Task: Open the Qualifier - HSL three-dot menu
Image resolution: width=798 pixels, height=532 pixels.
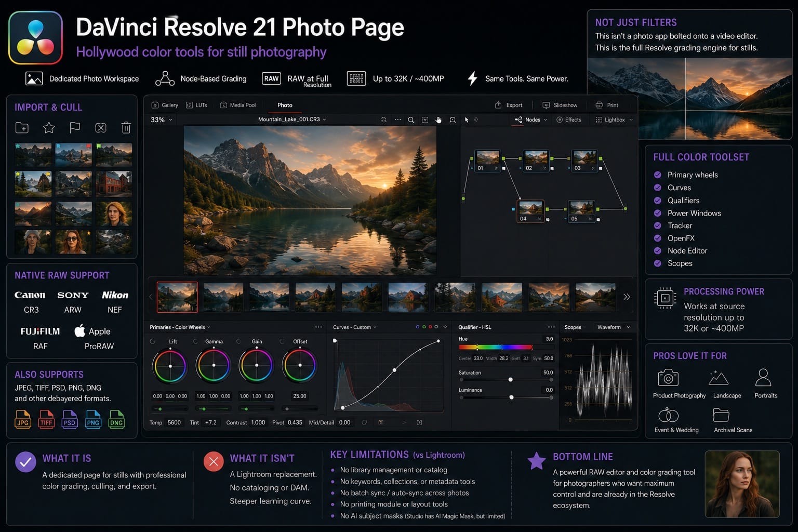Action: (551, 327)
